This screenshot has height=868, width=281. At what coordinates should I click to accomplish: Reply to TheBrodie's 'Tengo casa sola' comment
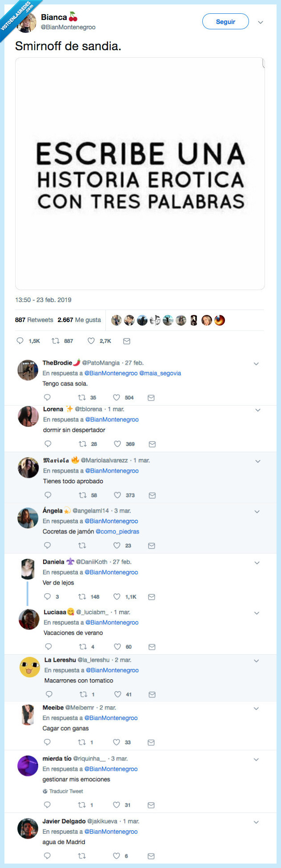pyautogui.click(x=48, y=398)
